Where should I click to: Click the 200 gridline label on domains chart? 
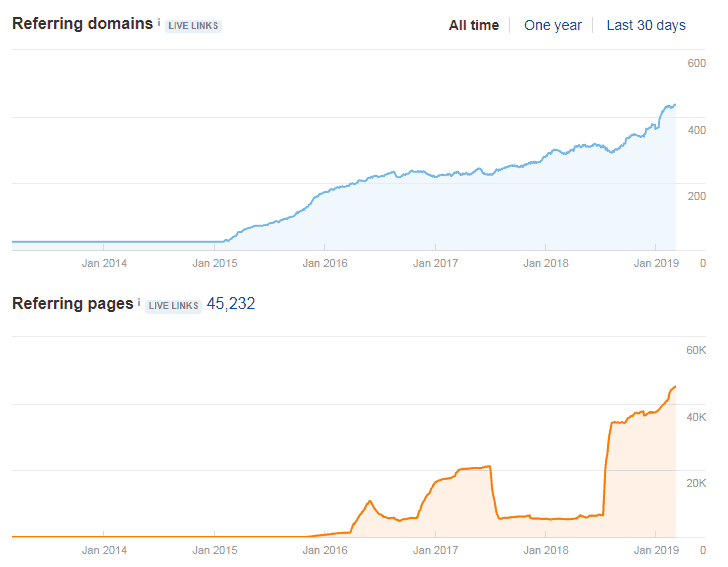pos(696,196)
